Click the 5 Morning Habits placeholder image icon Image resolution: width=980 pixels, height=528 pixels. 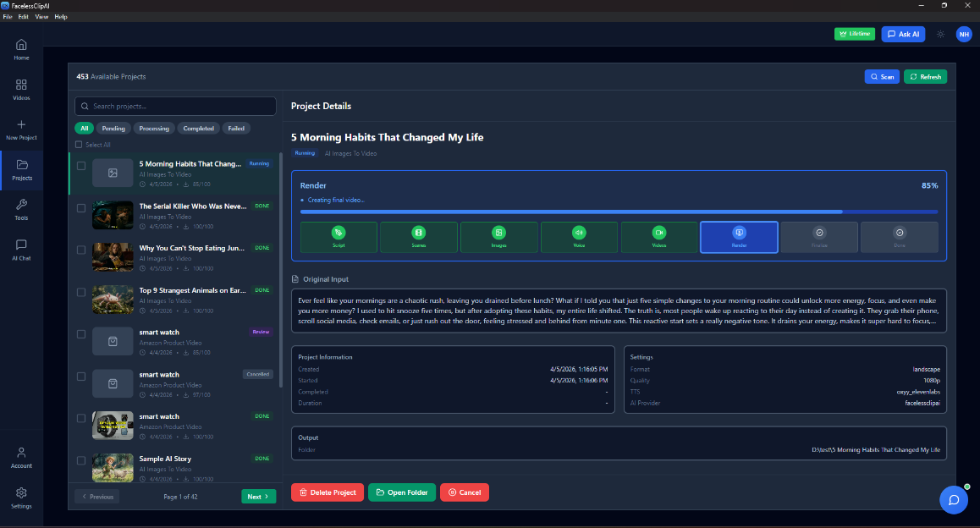pos(113,173)
